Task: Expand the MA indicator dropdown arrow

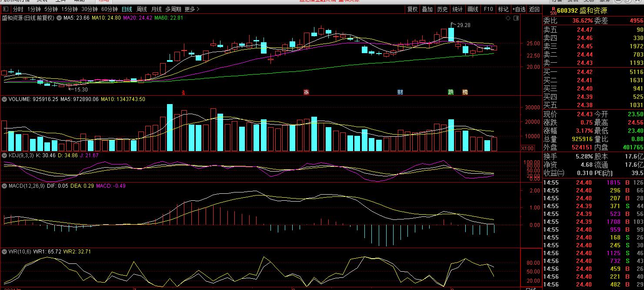Action: coord(59,18)
